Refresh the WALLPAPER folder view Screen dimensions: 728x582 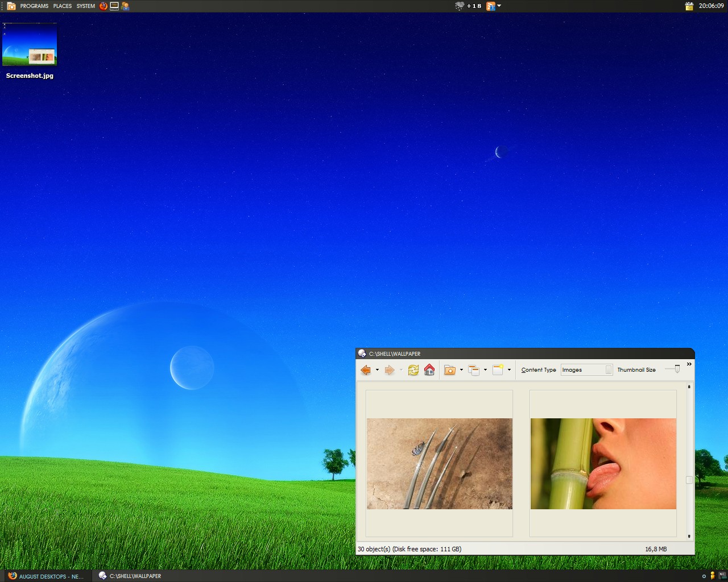[413, 370]
